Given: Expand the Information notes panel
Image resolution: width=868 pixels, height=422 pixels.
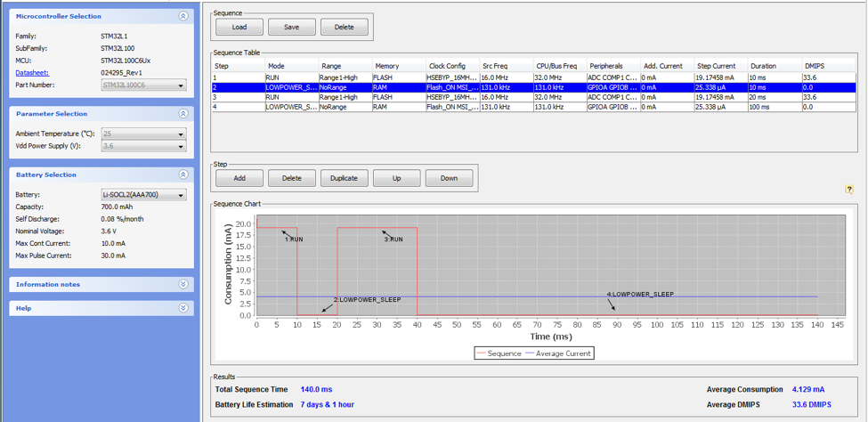Looking at the screenshot, I should [183, 284].
